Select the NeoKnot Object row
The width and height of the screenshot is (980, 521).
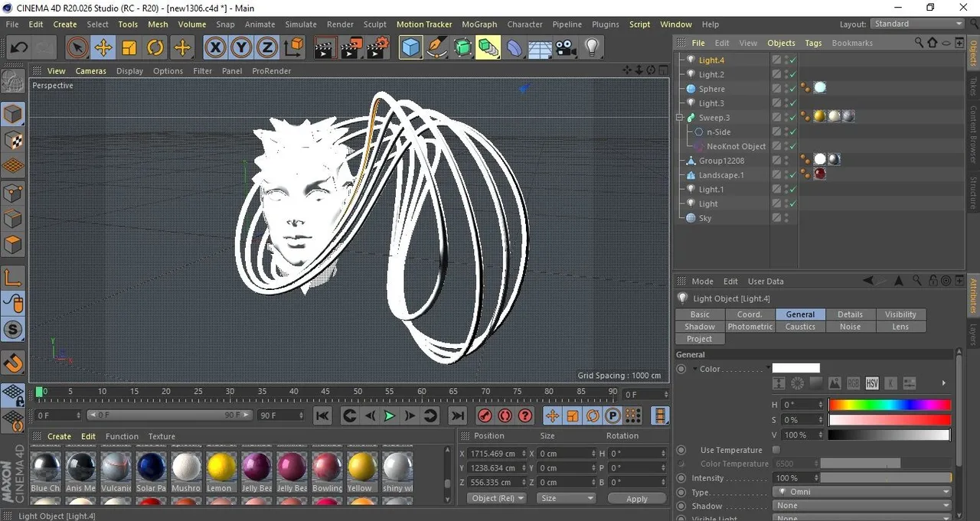pyautogui.click(x=736, y=146)
